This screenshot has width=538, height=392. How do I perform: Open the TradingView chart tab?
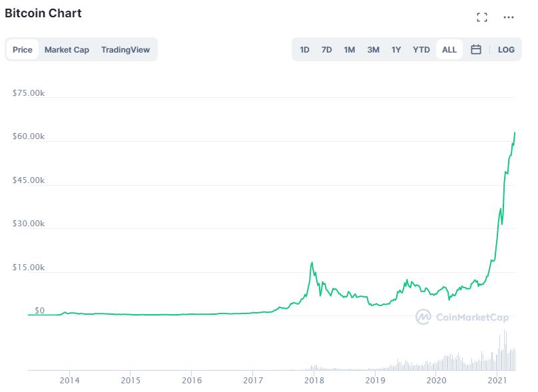[x=125, y=49]
